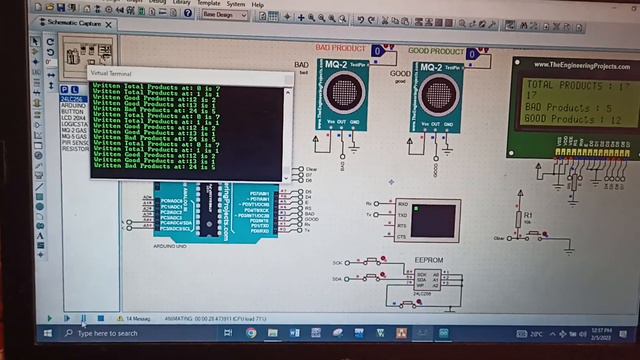Open the Help menu
This screenshot has height=360, width=640.
coord(257,5)
